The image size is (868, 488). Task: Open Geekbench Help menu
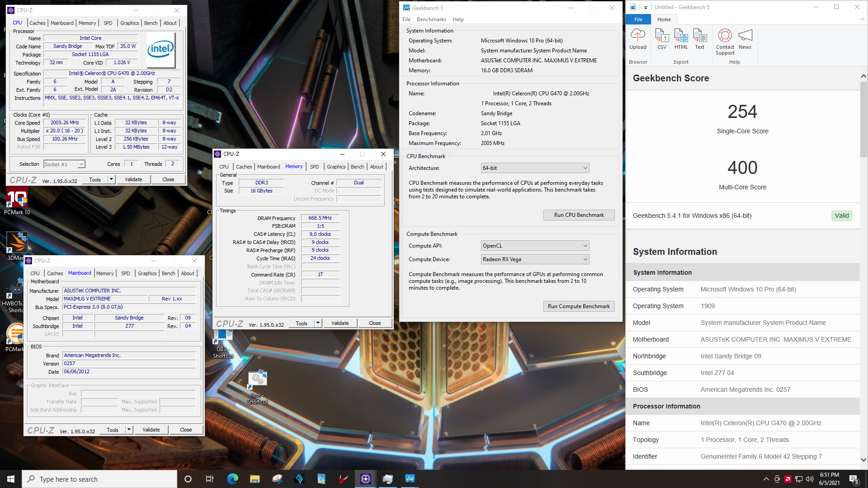[x=458, y=19]
